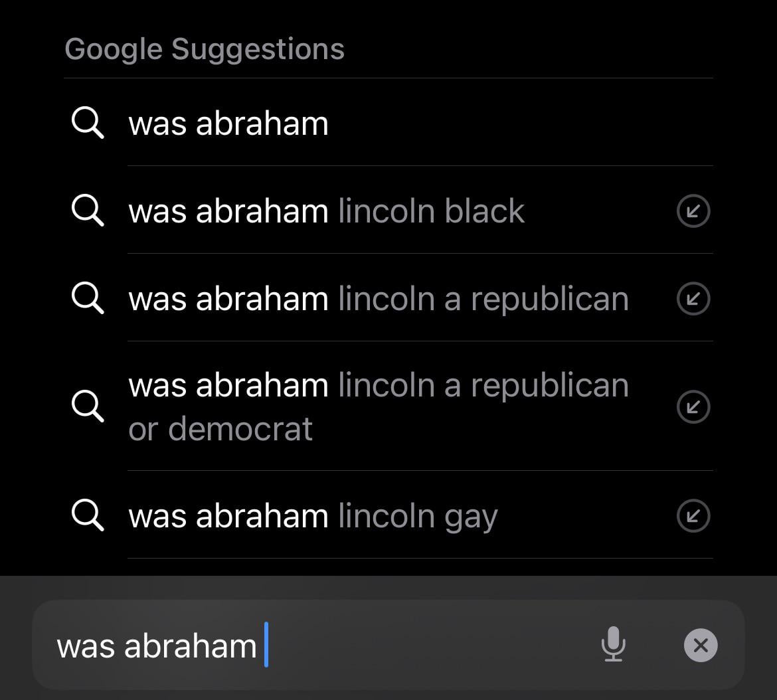Tap search icon beside single-line "lincoln a republican"
Screen dimensions: 777x700
pyautogui.click(x=88, y=299)
